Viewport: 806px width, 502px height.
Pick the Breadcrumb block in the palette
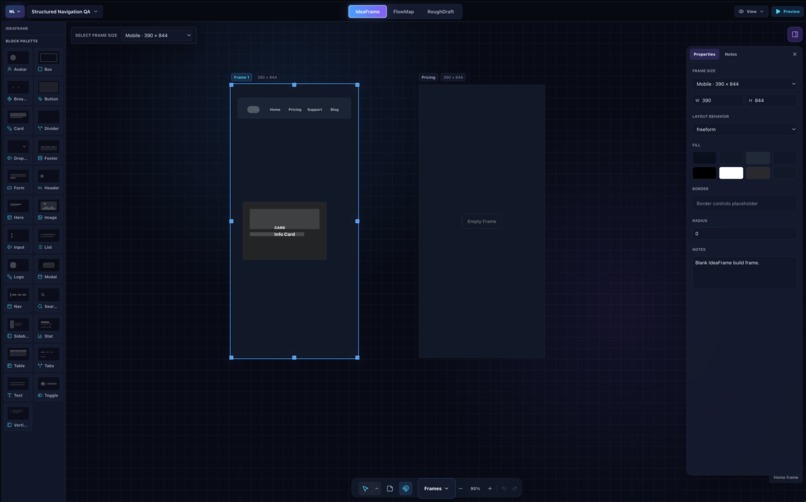pyautogui.click(x=18, y=91)
